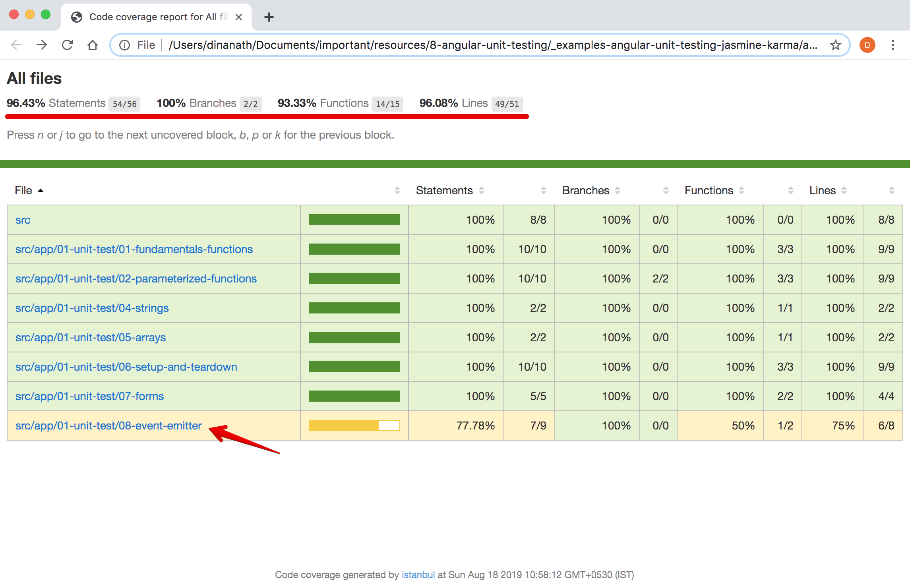Open a new browser tab

(x=269, y=17)
